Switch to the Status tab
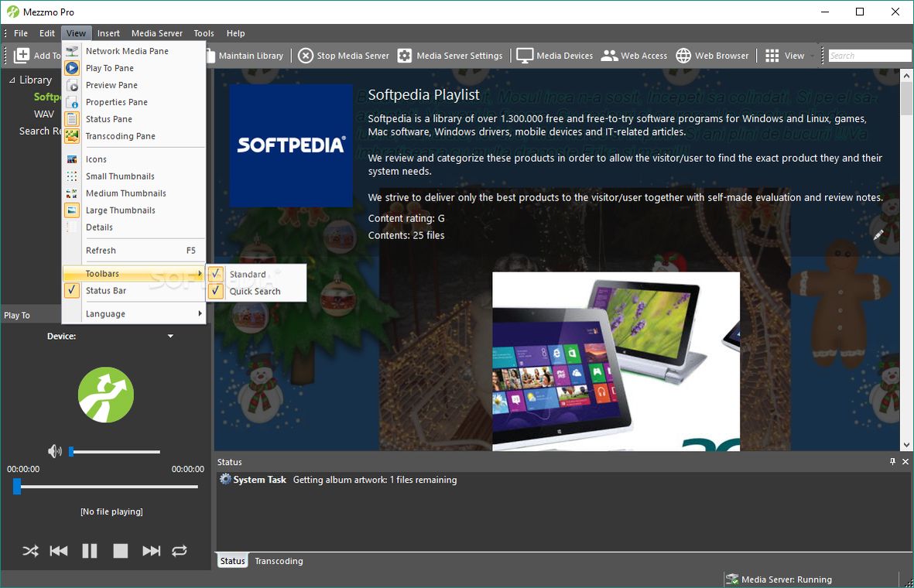Image resolution: width=914 pixels, height=588 pixels. pyautogui.click(x=233, y=561)
